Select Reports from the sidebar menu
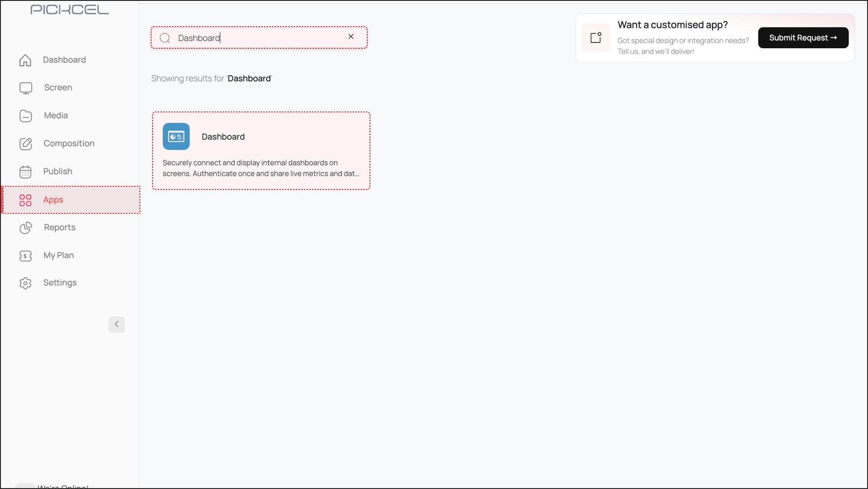868x489 pixels. [59, 227]
